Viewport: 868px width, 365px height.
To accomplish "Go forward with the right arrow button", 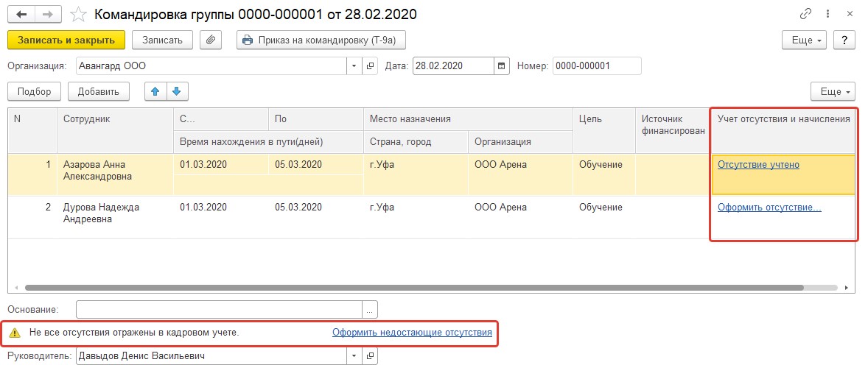I will click(48, 14).
